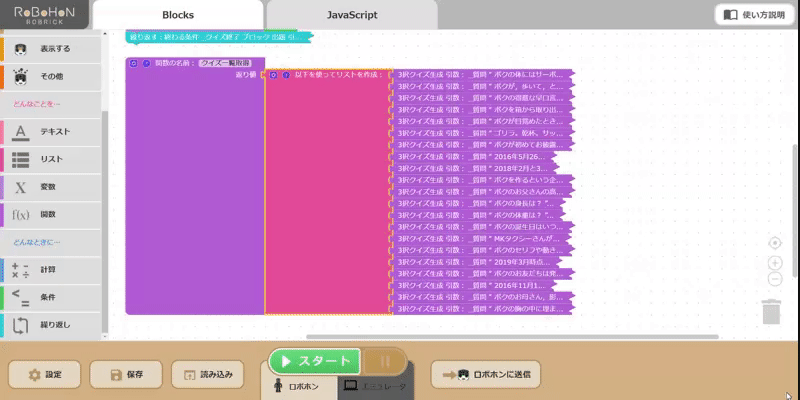
Task: Edit the function name field クイズ一覧取得
Action: (x=225, y=63)
